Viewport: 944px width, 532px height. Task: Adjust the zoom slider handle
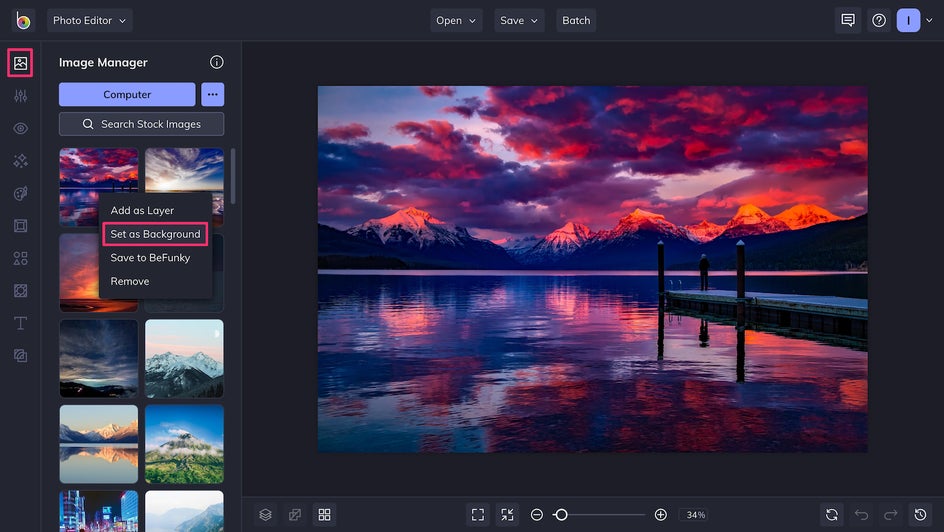[561, 515]
